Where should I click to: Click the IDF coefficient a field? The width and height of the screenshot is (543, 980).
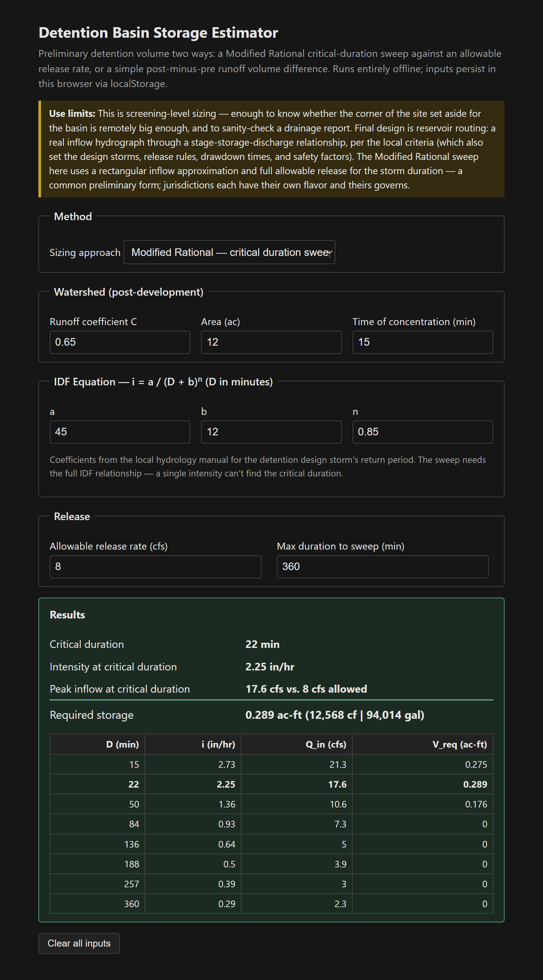click(x=120, y=432)
